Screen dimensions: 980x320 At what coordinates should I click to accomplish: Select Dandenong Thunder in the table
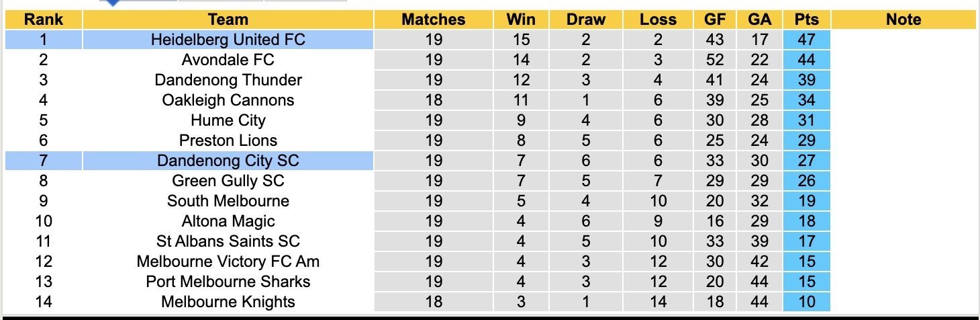[228, 80]
